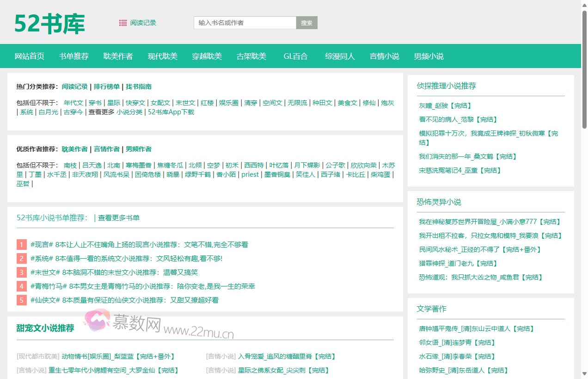Go to 现代耽美 in the navigation bar

pos(163,56)
